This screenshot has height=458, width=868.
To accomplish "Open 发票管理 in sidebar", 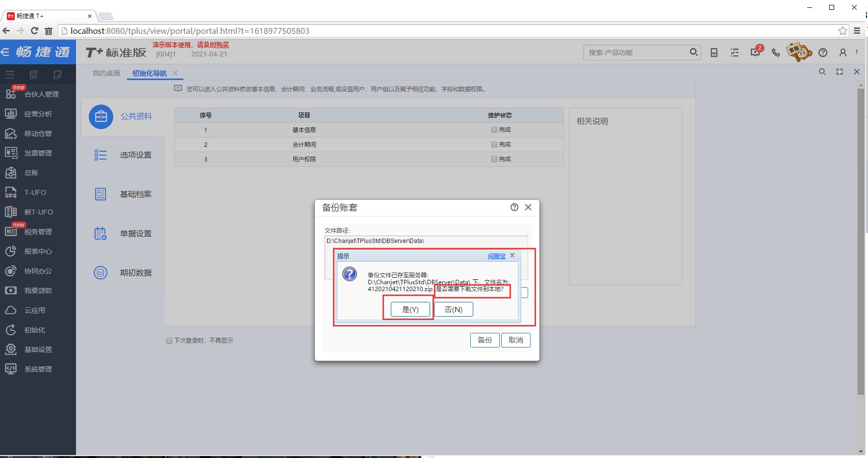I will point(38,153).
